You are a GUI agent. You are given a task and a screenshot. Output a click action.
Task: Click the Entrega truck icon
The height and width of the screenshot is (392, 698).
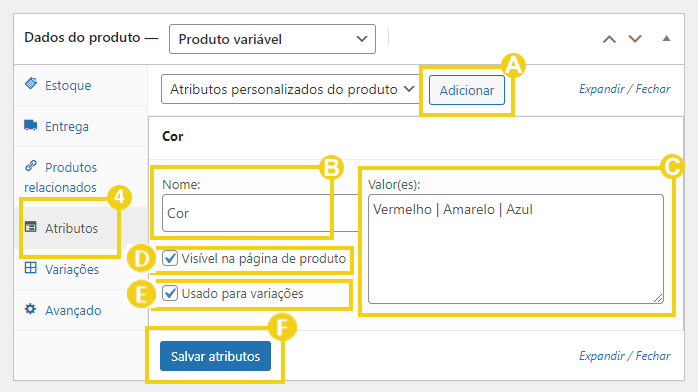[31, 125]
